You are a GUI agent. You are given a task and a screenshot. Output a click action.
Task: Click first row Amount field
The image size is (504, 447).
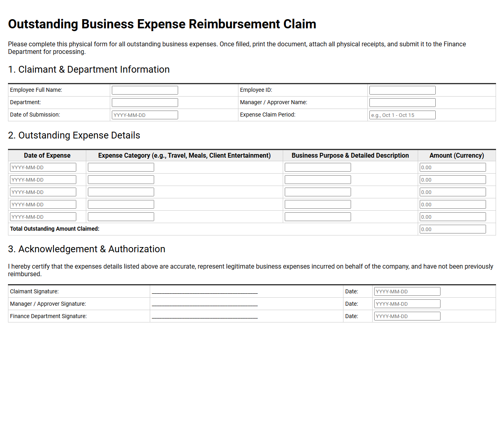[x=453, y=167]
